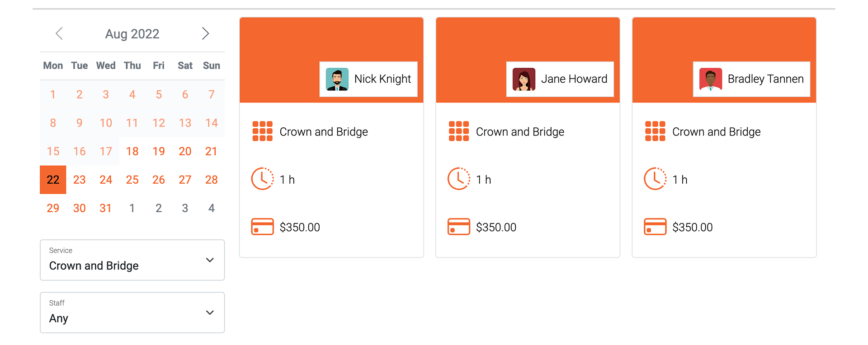This screenshot has height=345, width=868.
Task: Select Nick Knight's name label
Action: [382, 79]
